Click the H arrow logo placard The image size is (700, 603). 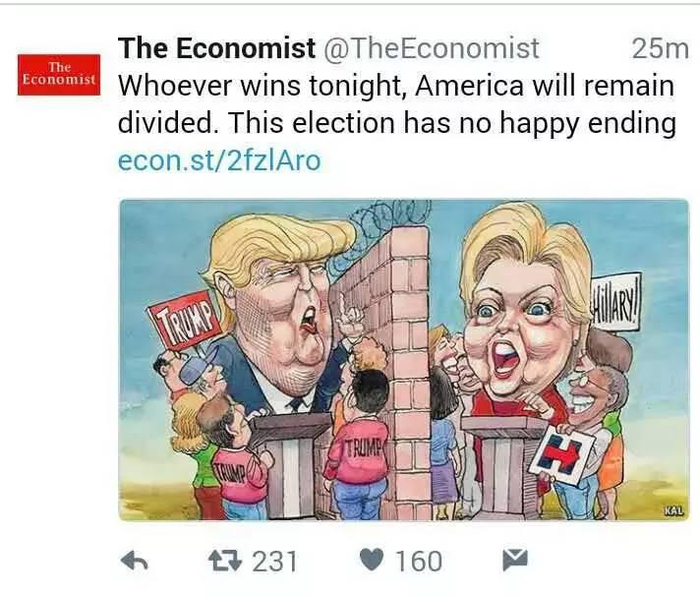[x=562, y=455]
